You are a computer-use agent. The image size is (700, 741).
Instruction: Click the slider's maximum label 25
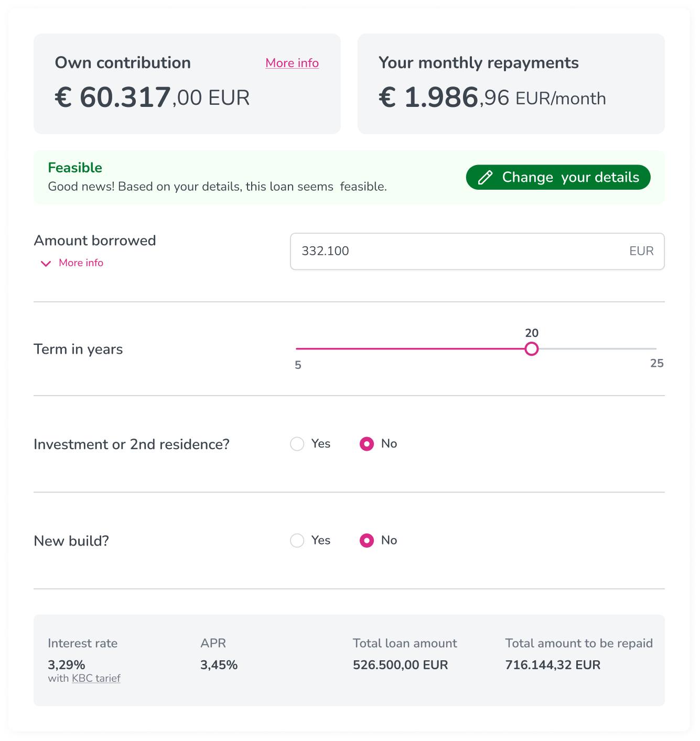pos(656,363)
